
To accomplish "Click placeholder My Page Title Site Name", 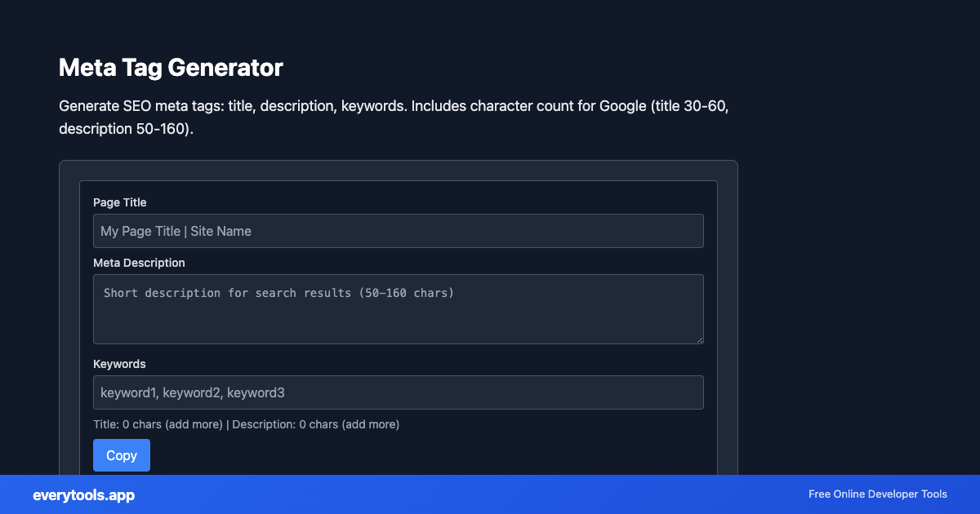I will click(175, 231).
